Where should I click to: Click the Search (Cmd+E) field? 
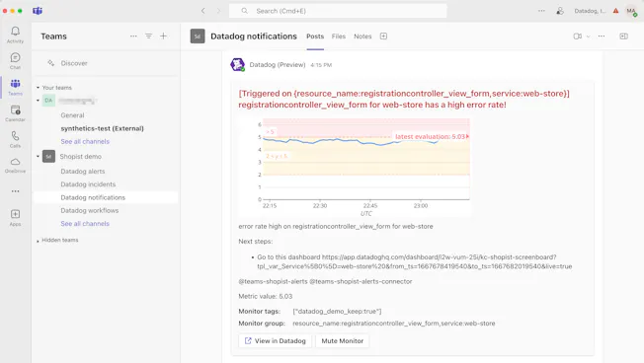[x=338, y=11]
